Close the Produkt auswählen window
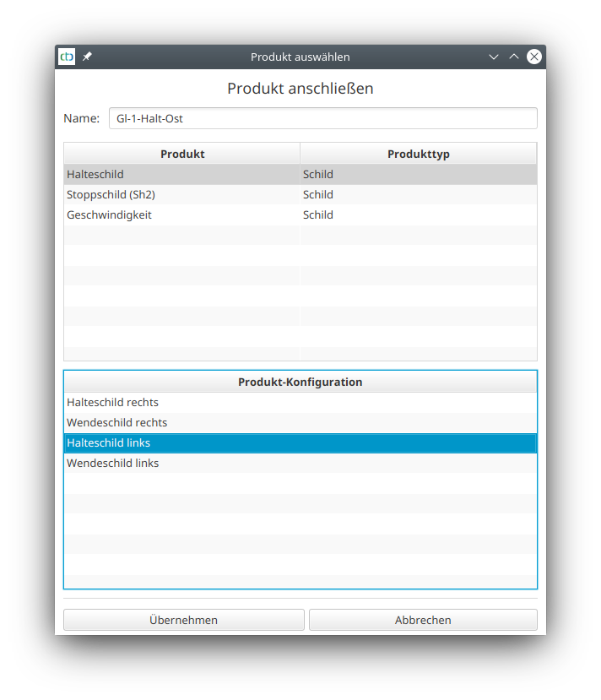601x700 pixels. pyautogui.click(x=534, y=57)
